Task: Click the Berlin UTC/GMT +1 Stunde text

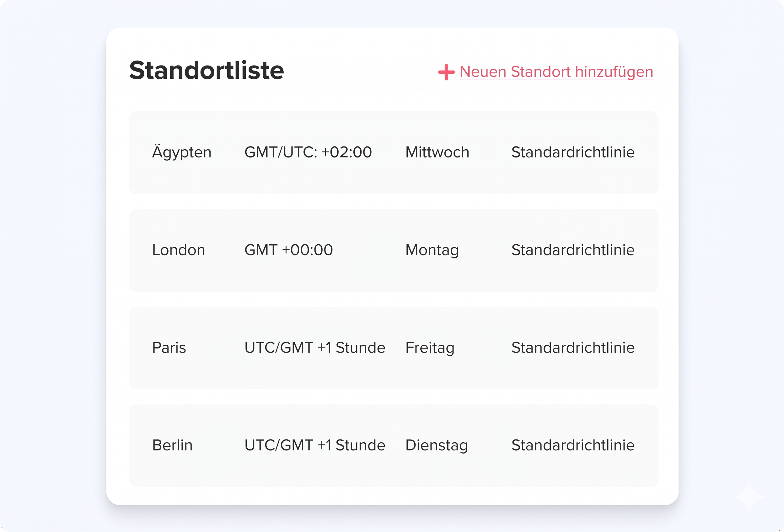Action: [315, 445]
